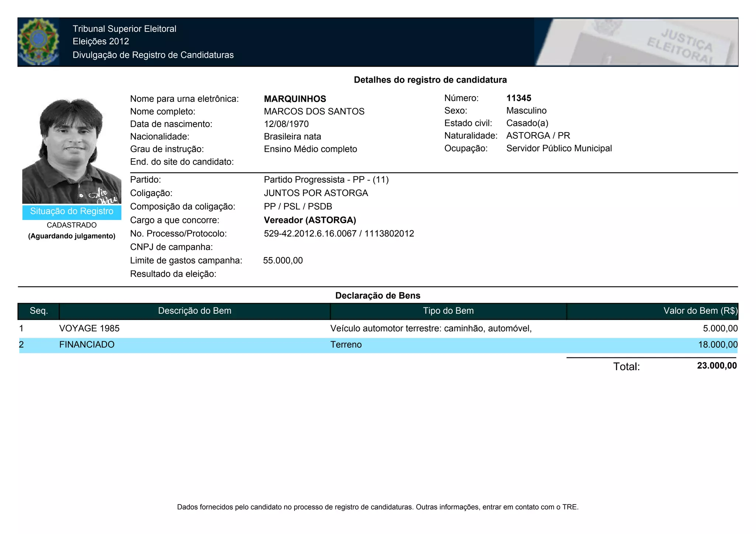This screenshot has height=534, width=756.
Task: Click the Justiça Eleitoral banner image
Action: [x=636, y=42]
